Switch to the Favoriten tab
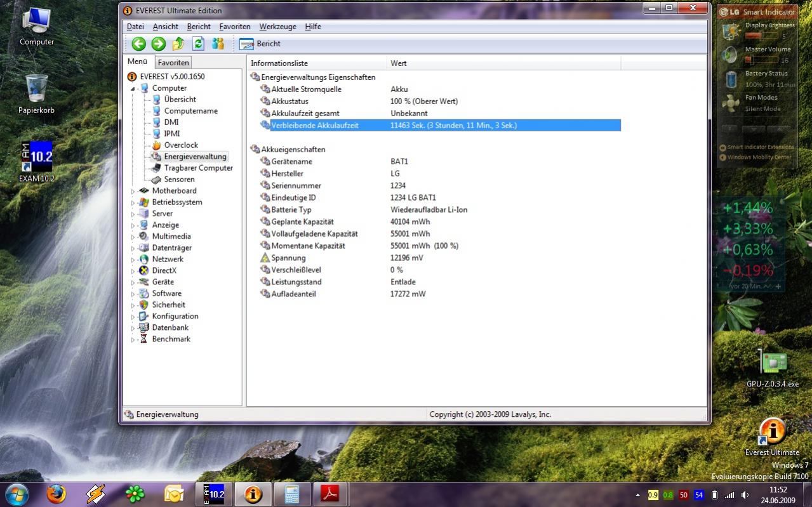 pyautogui.click(x=173, y=62)
